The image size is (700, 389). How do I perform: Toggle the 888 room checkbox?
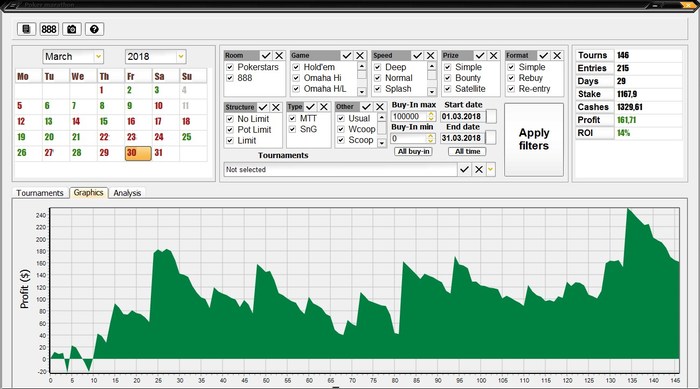(230, 78)
